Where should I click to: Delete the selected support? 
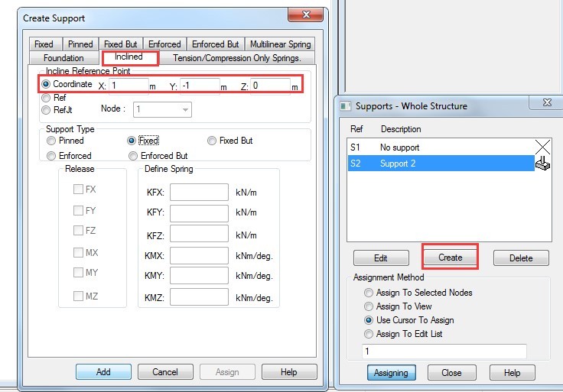[x=521, y=258]
